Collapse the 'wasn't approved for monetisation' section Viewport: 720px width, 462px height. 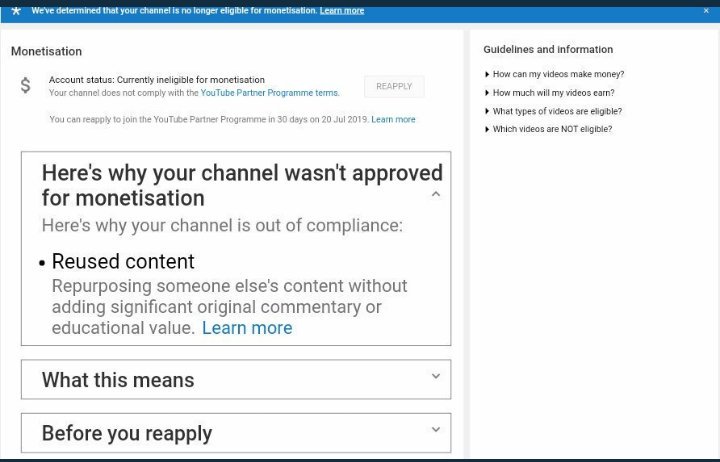(x=436, y=194)
